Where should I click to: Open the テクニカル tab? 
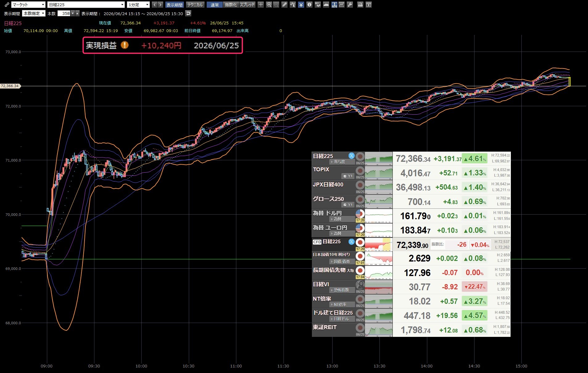(x=195, y=5)
